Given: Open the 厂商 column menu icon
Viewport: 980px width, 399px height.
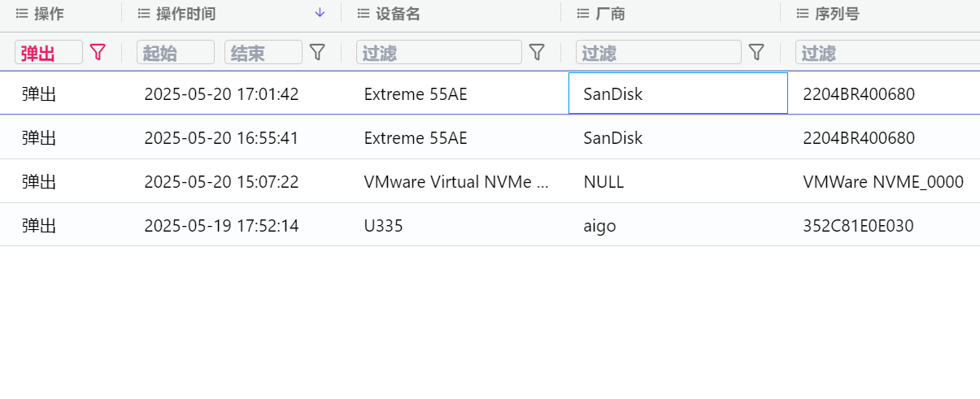Looking at the screenshot, I should 583,14.
